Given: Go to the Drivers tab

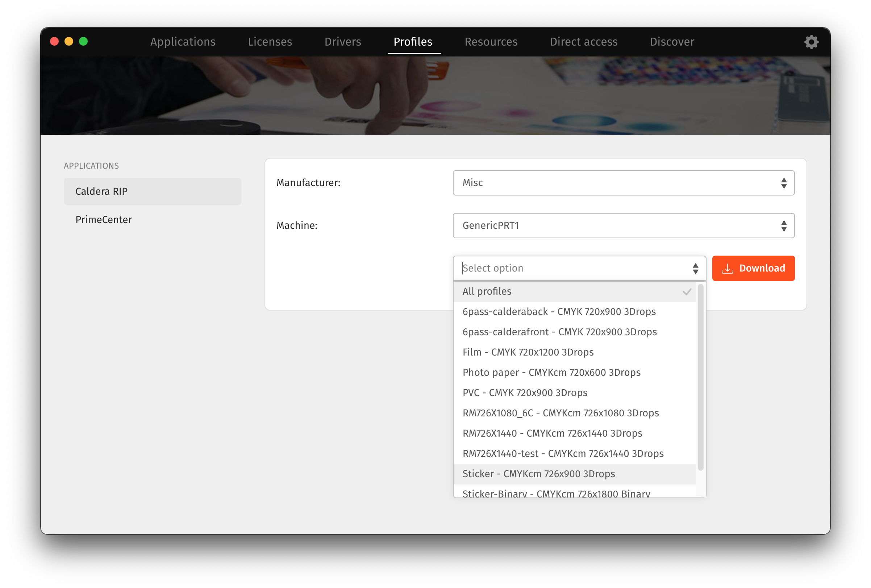Looking at the screenshot, I should (342, 42).
